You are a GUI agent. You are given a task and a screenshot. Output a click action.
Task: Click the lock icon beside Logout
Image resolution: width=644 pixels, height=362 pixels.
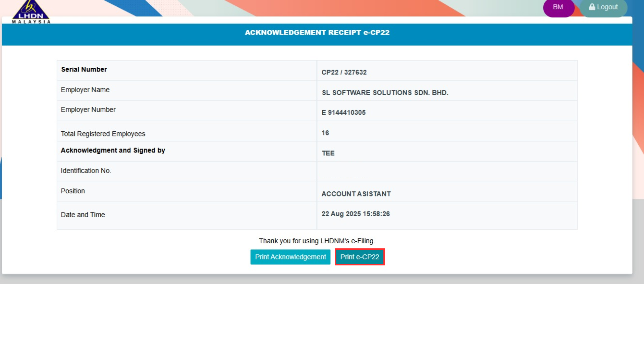(592, 7)
